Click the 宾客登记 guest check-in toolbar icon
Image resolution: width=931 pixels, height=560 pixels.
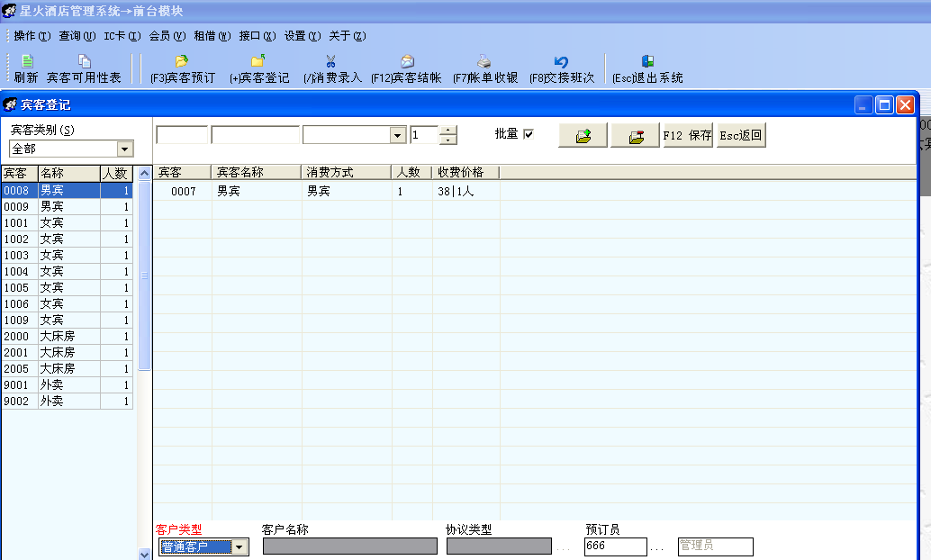pos(259,69)
